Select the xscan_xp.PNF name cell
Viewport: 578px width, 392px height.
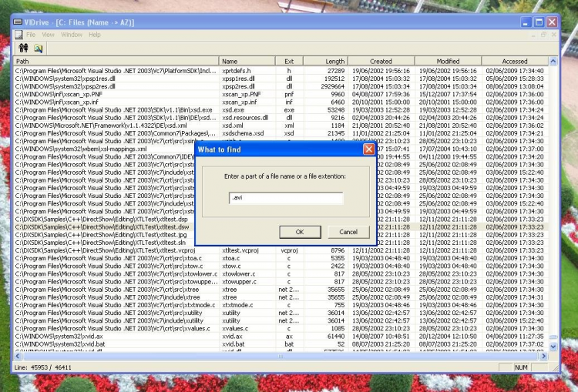pos(241,94)
